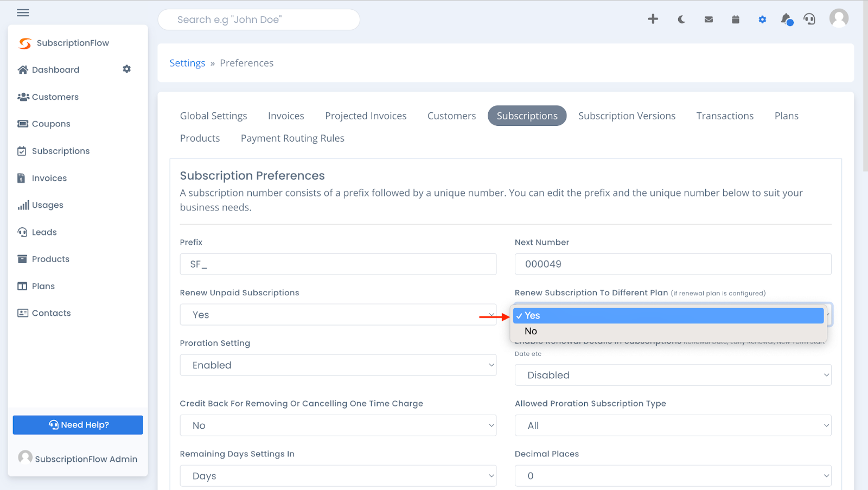868x490 pixels.
Task: Switch to the Payment Routing Rules tab
Action: tap(292, 138)
